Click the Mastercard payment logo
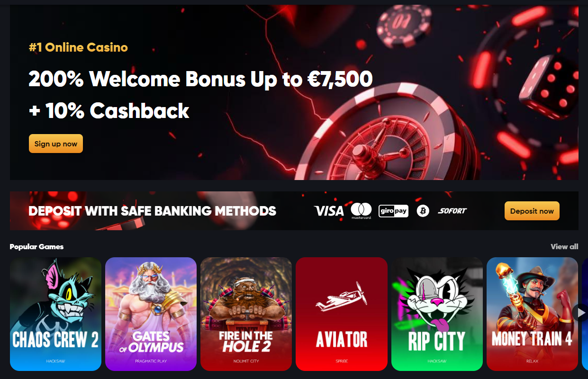588x379 pixels. click(361, 211)
